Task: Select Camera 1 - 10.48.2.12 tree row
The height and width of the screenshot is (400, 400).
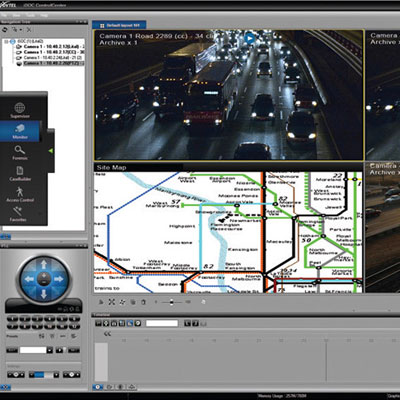Action: coord(50,47)
